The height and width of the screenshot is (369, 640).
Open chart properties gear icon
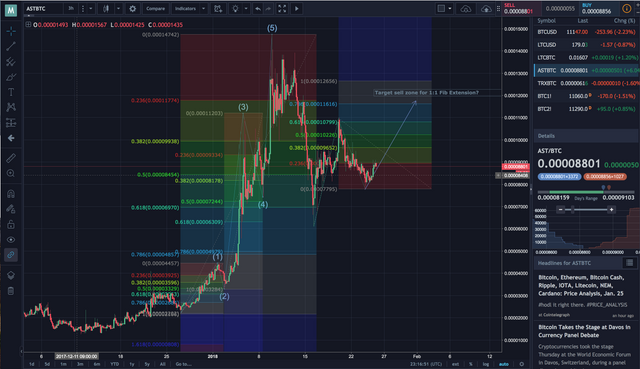(133, 9)
